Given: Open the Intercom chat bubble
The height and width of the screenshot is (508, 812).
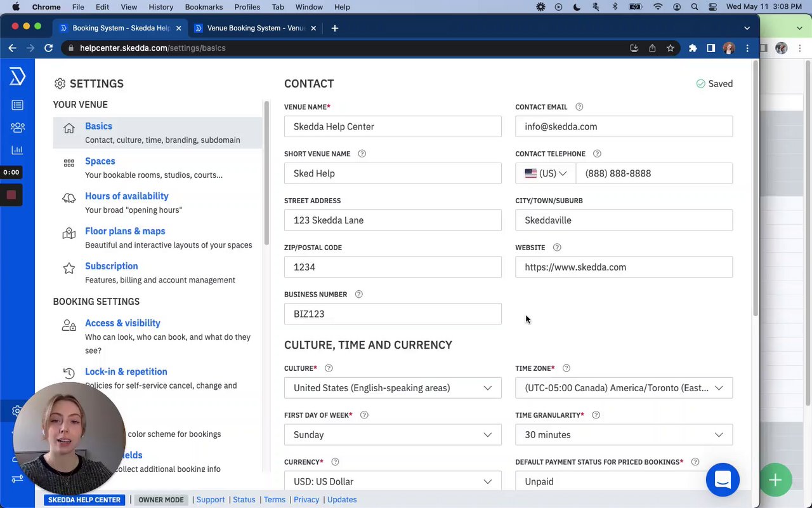Looking at the screenshot, I should [x=723, y=480].
